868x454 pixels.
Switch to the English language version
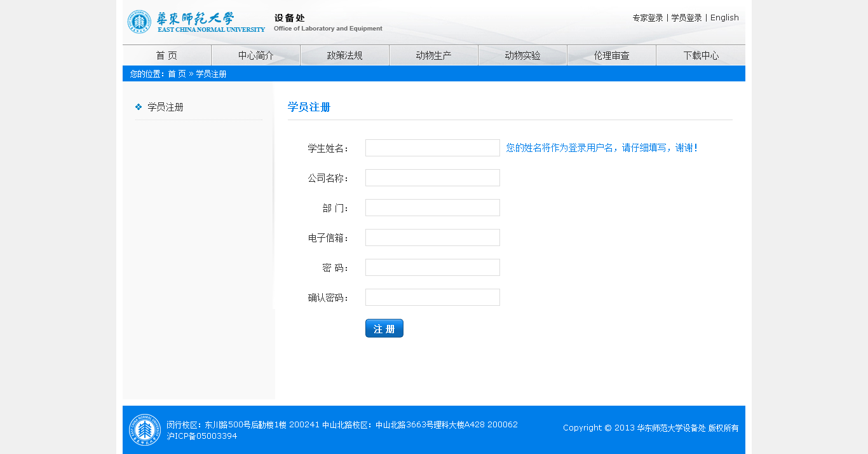point(724,18)
